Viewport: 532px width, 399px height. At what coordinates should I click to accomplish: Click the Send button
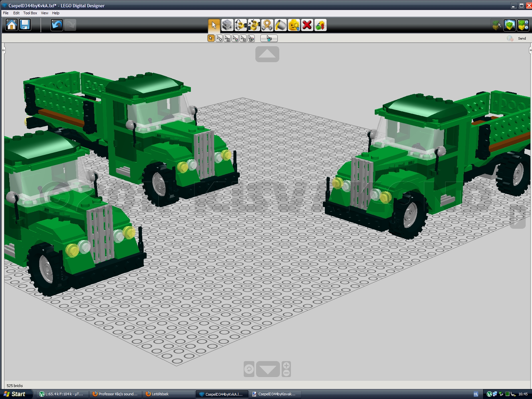point(522,38)
